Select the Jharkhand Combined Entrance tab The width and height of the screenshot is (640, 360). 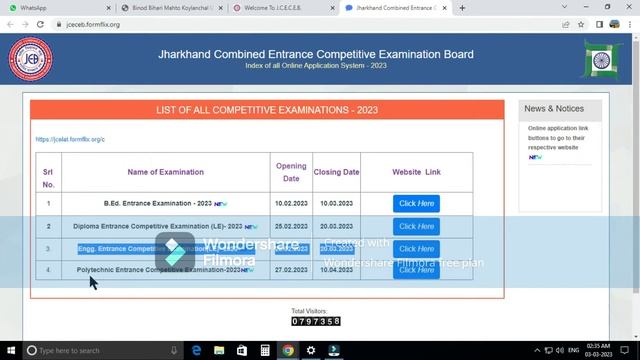(x=396, y=8)
